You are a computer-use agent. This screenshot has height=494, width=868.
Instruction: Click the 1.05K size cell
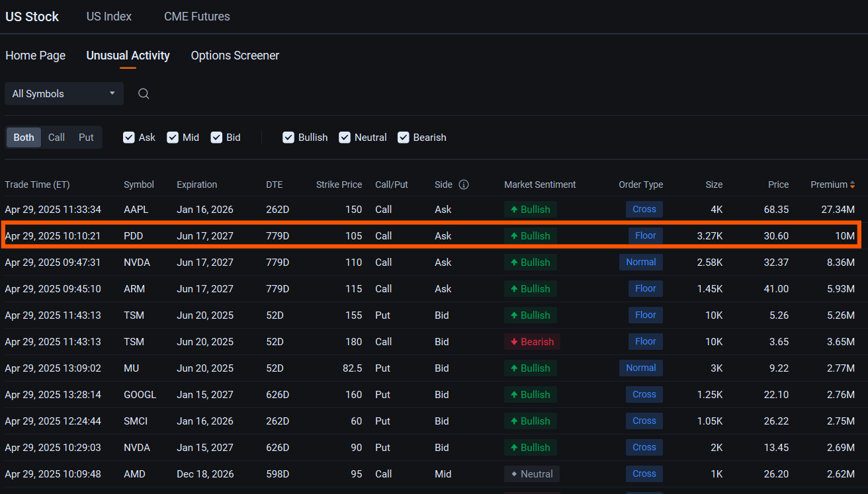(709, 421)
